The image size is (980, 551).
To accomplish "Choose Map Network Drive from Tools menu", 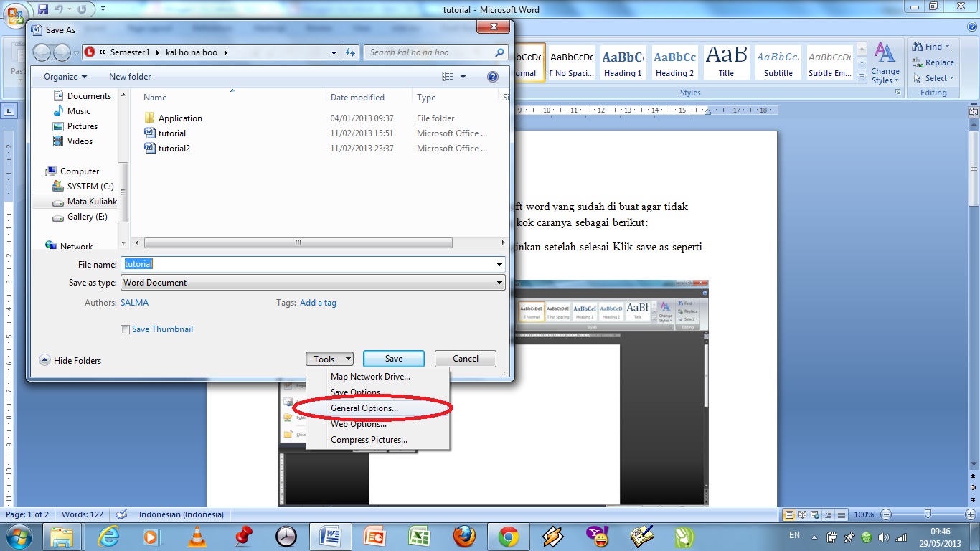I will click(x=378, y=377).
